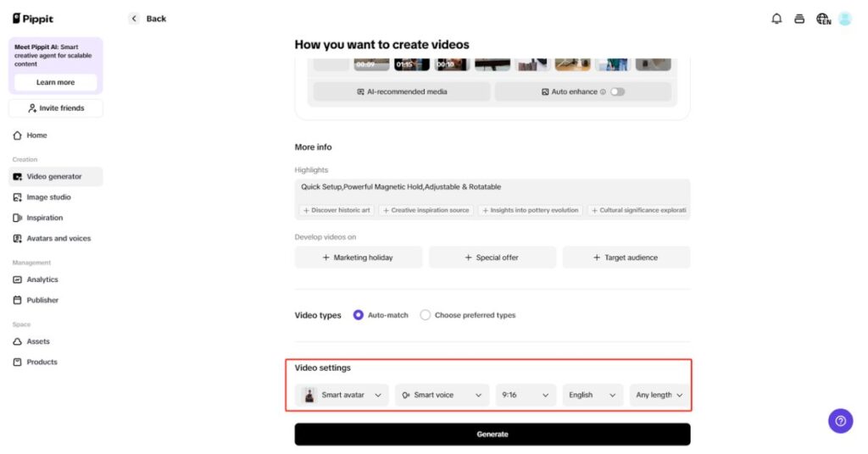
Task: Select the media thumbnail labeled 00:09
Action: click(x=371, y=64)
